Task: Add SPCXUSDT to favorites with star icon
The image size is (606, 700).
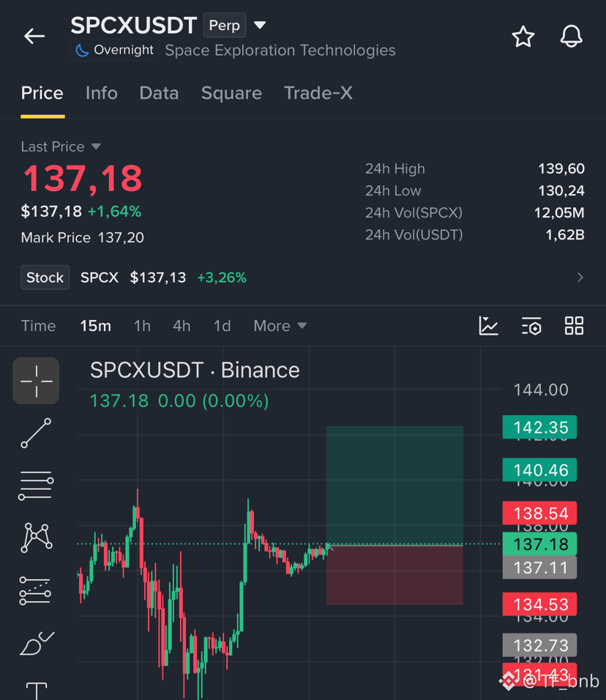Action: pos(523,37)
